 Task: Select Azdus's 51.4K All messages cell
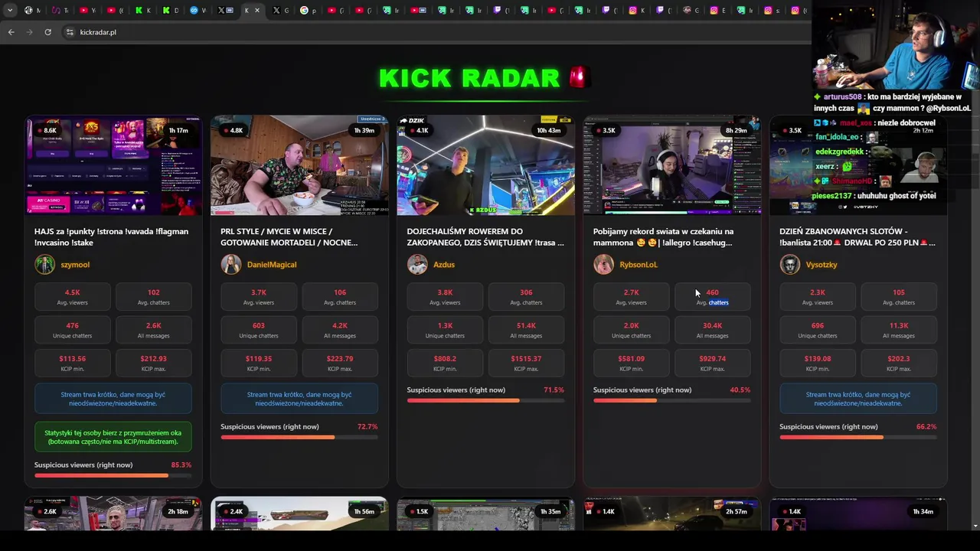pos(526,330)
